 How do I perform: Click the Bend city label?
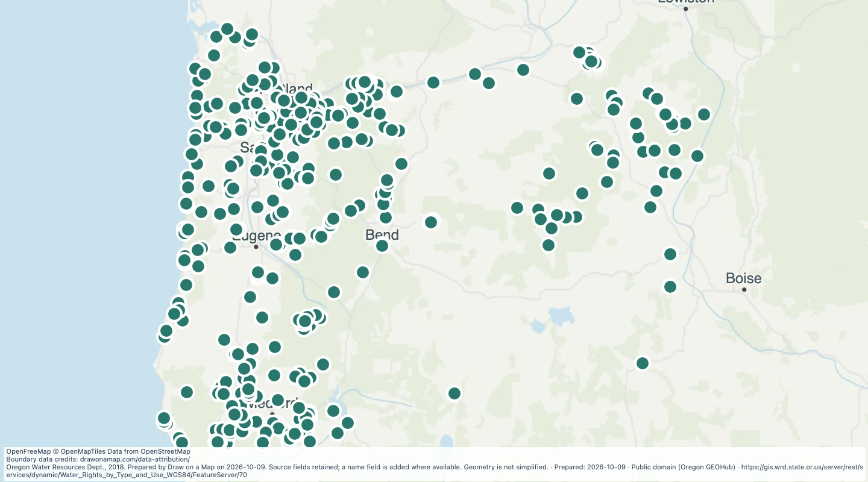coord(382,234)
